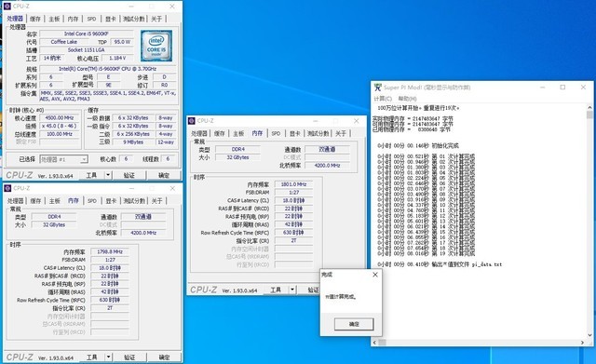Select 显卡 tab in middle CPU-Z window
596x364 pixels.
tap(295, 133)
